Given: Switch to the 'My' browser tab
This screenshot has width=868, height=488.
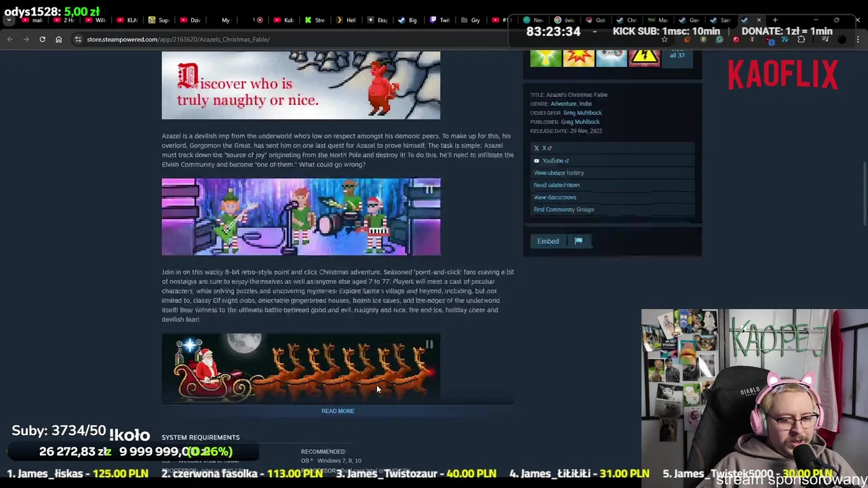Looking at the screenshot, I should [x=222, y=20].
